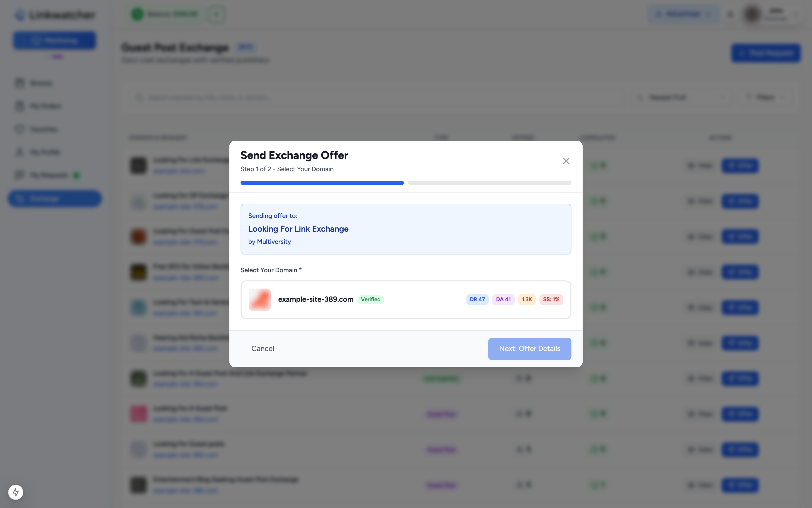Screen dimensions: 812x508
Task: Close the Send Exchange Offer dialog
Action: coord(566,161)
